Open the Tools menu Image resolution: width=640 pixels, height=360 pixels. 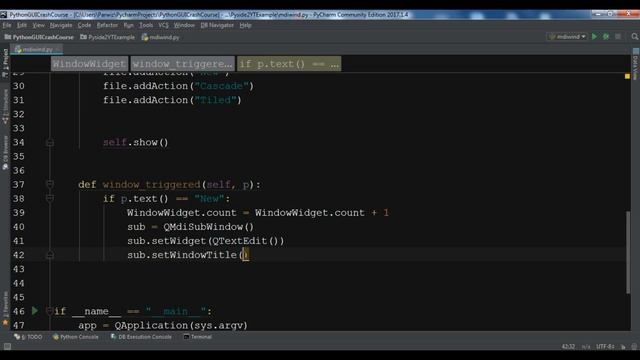[x=146, y=25]
